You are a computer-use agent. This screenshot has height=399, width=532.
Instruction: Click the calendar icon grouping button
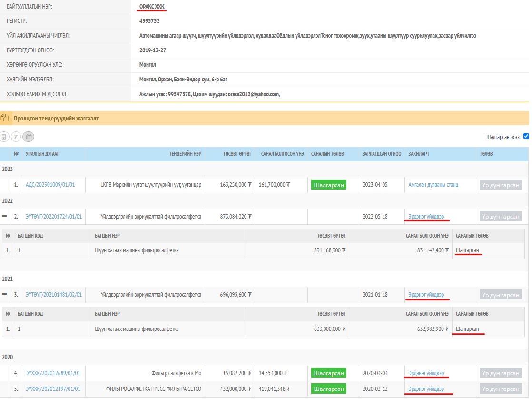(x=28, y=137)
